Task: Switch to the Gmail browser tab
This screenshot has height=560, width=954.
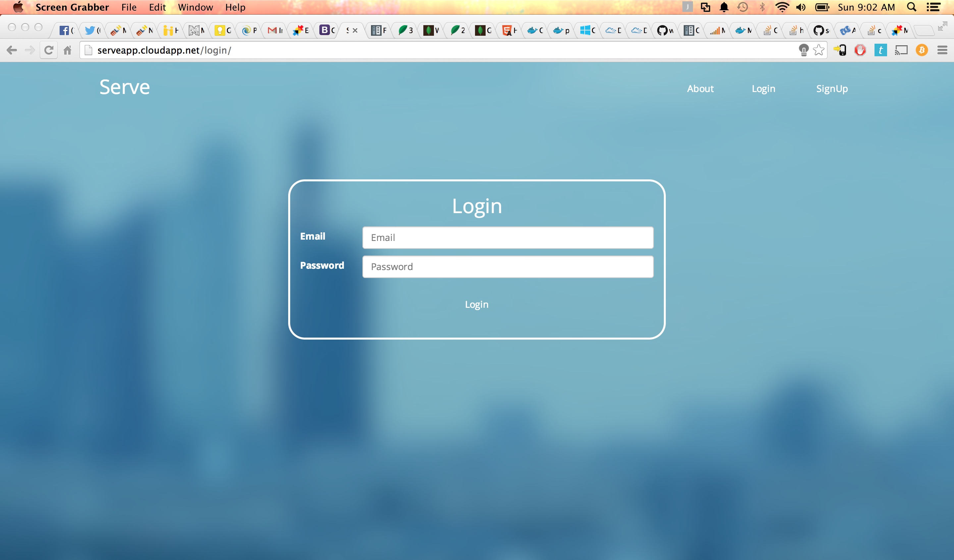Action: click(x=275, y=30)
